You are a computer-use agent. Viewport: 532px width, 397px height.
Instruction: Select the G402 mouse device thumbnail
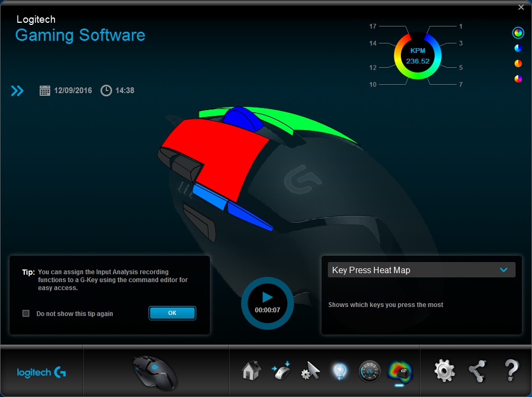[155, 372]
